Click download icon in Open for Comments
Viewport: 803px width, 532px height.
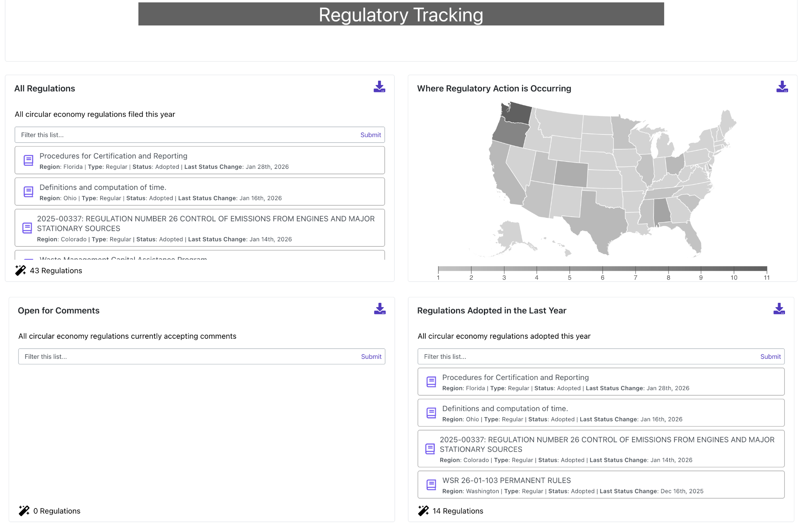[x=380, y=309]
